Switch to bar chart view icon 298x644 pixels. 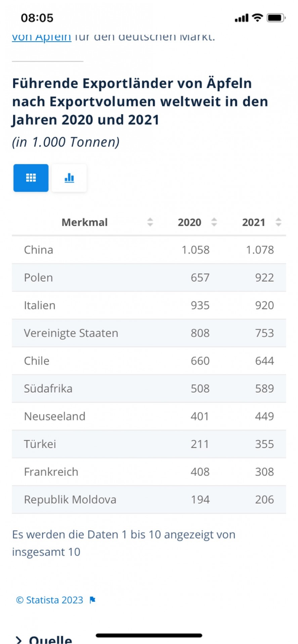(x=69, y=178)
